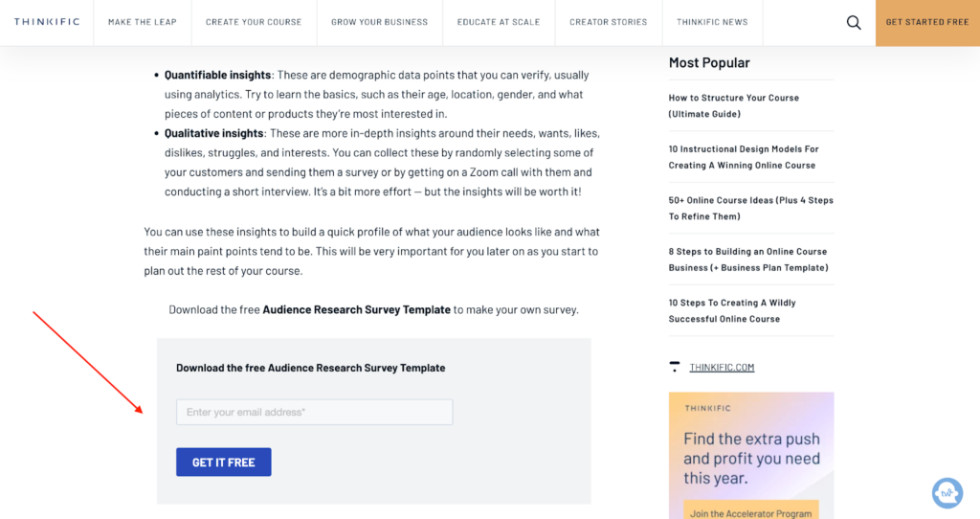This screenshot has width=980, height=519.
Task: Focus the email address input field
Action: click(x=314, y=412)
